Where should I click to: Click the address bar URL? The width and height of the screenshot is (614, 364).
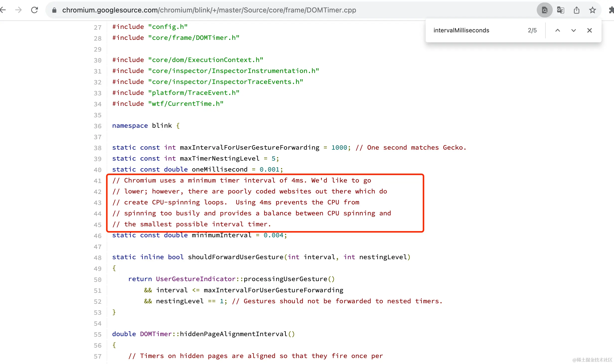tap(209, 10)
